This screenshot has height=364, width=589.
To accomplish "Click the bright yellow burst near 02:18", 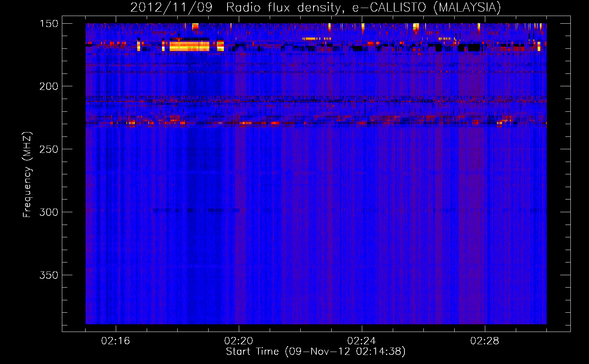I will (189, 46).
